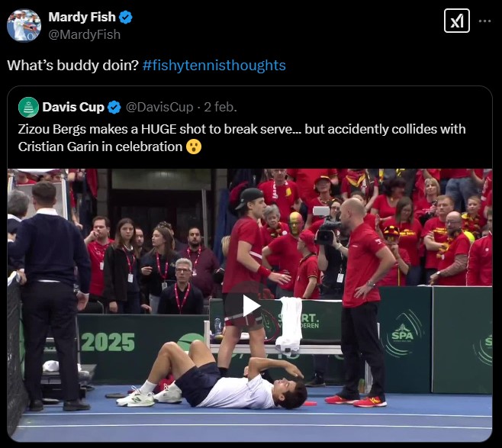
Task: Click the SPA sponsor banner in video
Action: tap(402, 334)
